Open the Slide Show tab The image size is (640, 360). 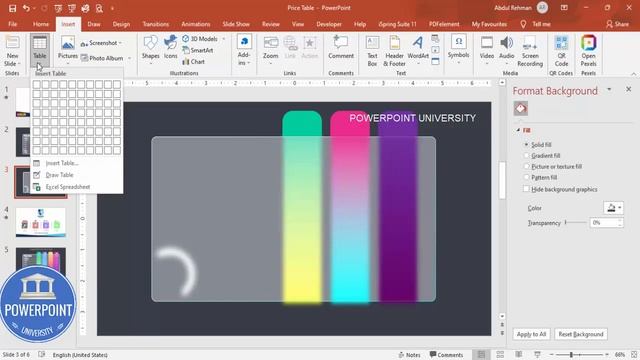(x=236, y=24)
